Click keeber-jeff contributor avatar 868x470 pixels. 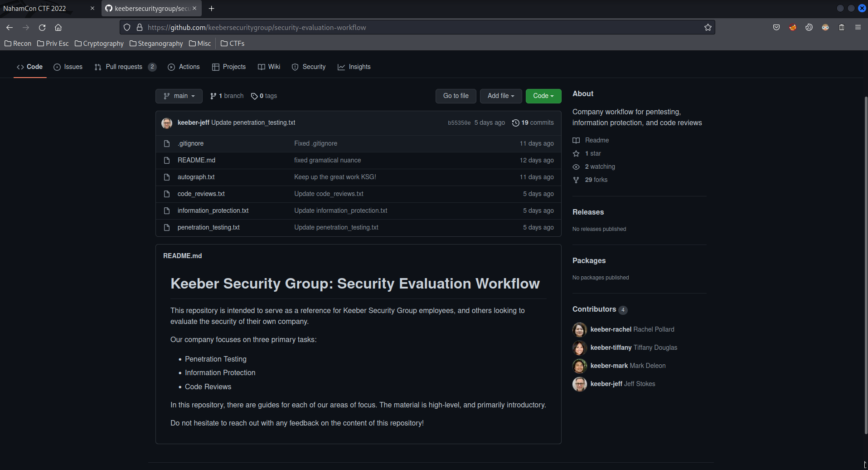tap(580, 384)
